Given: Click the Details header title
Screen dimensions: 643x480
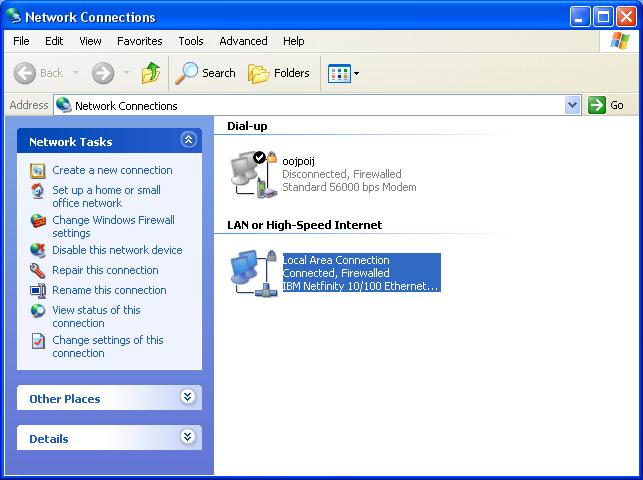Looking at the screenshot, I should [49, 439].
